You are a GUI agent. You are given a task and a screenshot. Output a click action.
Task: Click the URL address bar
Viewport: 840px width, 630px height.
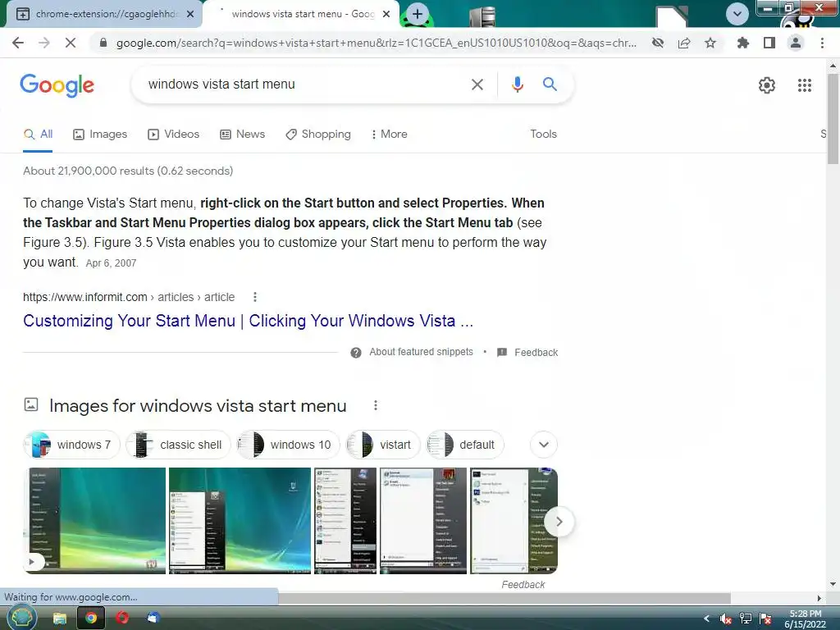tap(375, 43)
